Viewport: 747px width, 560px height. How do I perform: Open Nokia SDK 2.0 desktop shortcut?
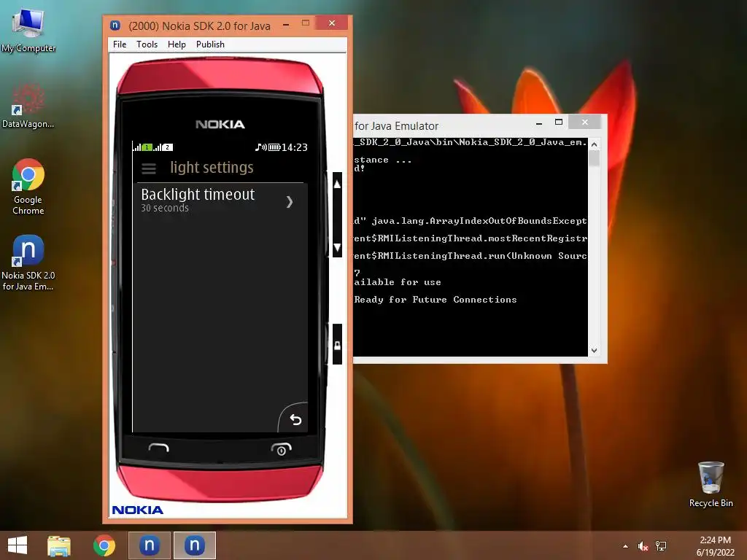click(x=28, y=262)
